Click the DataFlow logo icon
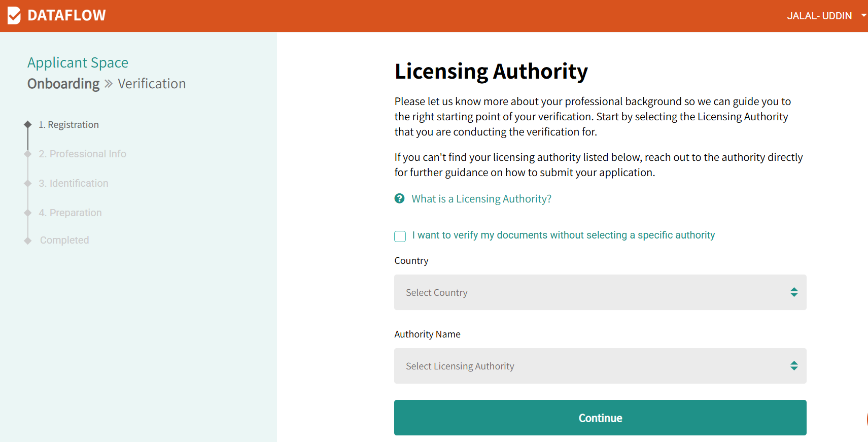Screen dimensions: 868x442 coord(14,16)
